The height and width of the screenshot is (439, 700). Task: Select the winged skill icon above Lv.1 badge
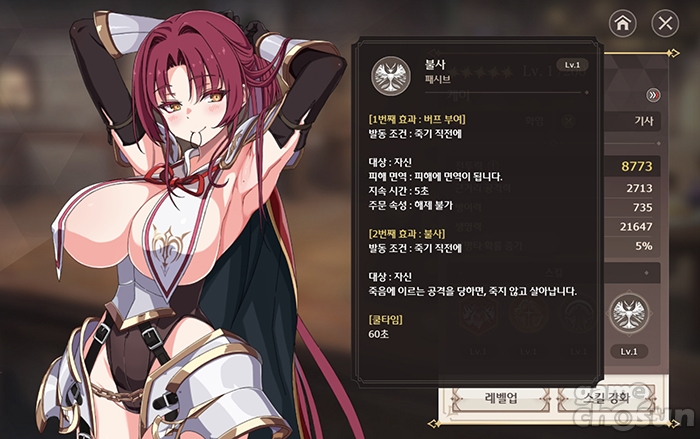pyautogui.click(x=629, y=313)
